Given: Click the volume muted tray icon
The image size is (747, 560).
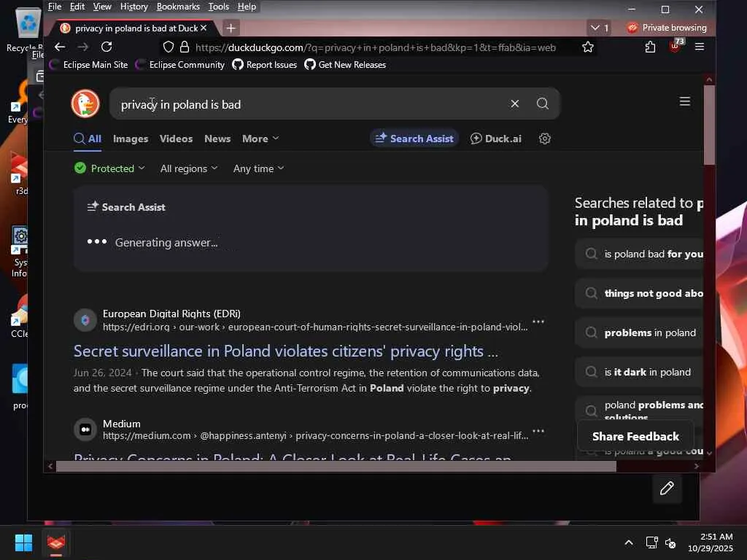Looking at the screenshot, I should click(671, 542).
